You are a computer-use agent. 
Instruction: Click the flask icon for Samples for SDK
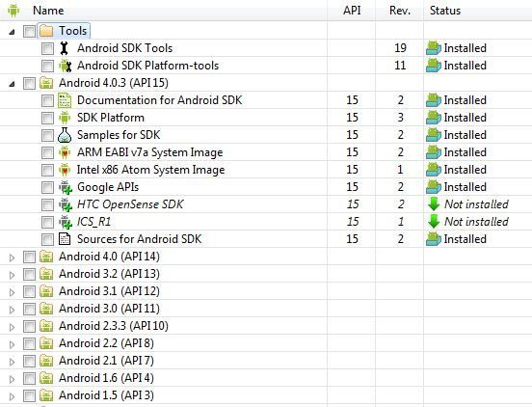pyautogui.click(x=65, y=135)
